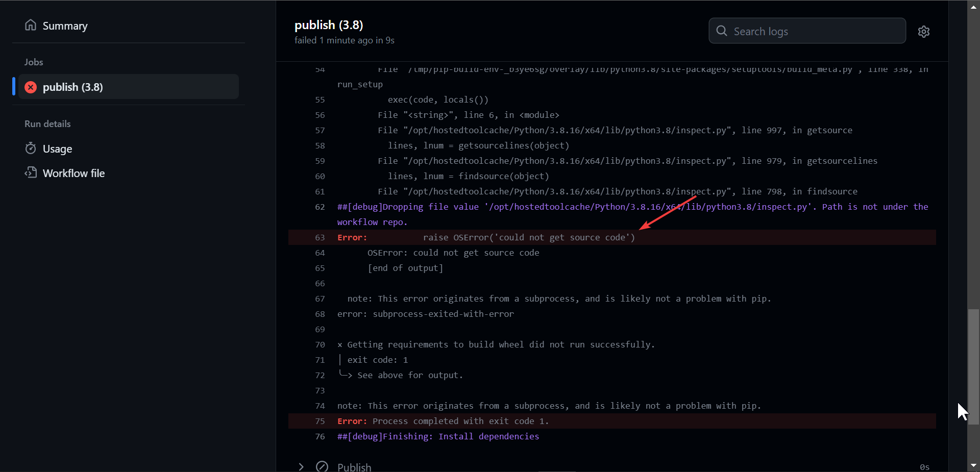Select line number 63 in the log
The width and height of the screenshot is (980, 472).
point(320,237)
